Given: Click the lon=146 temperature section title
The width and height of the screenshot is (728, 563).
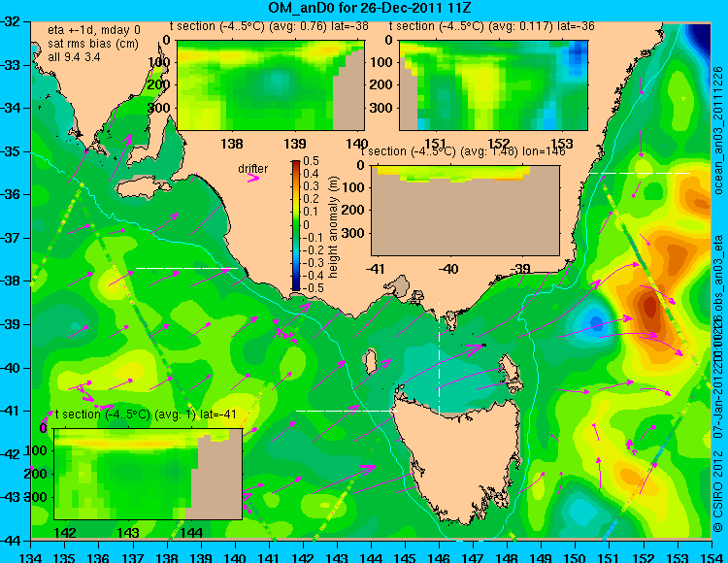Looking at the screenshot, I should 463,151.
